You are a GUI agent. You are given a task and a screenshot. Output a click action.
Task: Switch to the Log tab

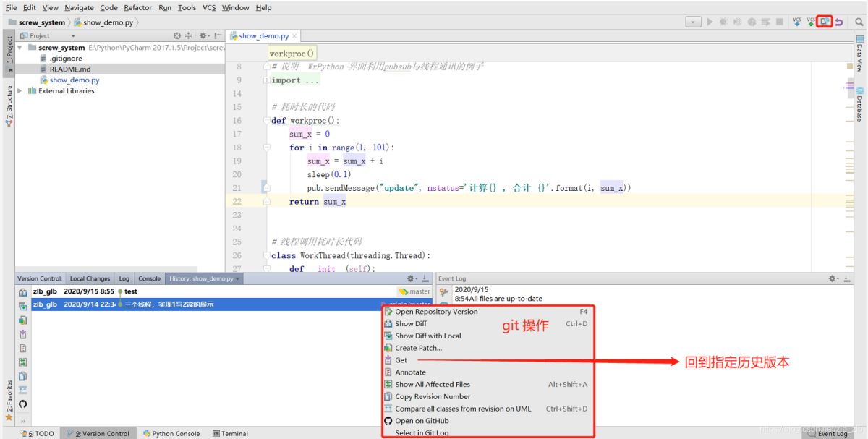124,278
